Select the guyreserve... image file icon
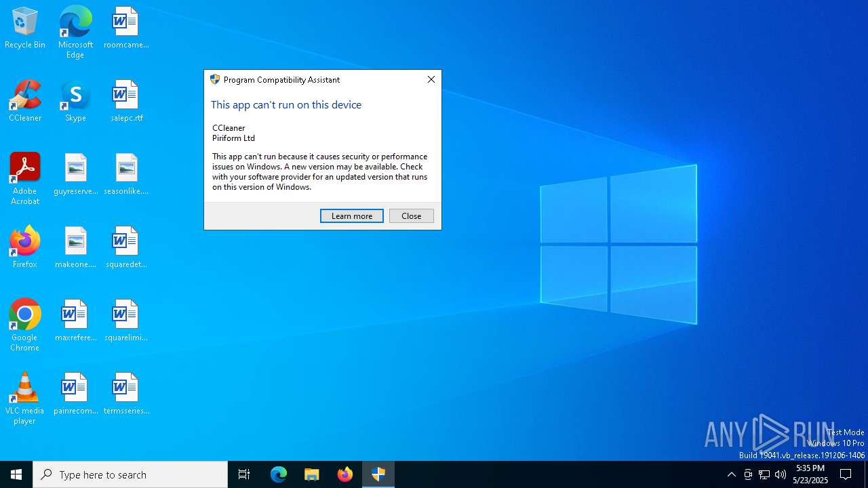868x488 pixels. [75, 175]
